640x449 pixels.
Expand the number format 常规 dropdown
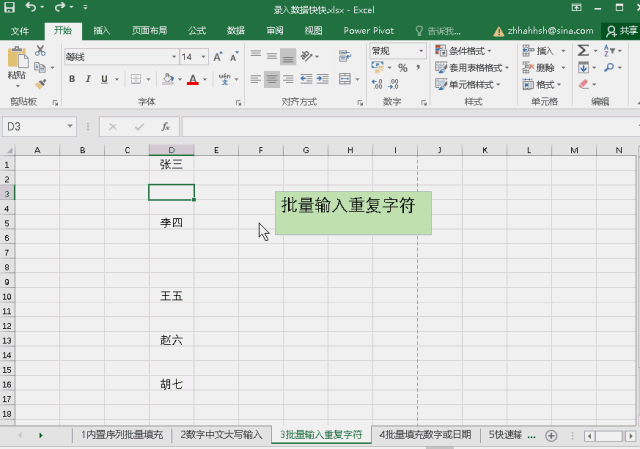[x=422, y=51]
